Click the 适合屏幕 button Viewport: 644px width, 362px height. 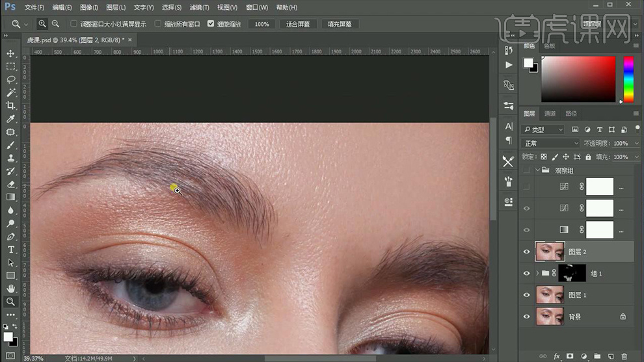click(298, 24)
